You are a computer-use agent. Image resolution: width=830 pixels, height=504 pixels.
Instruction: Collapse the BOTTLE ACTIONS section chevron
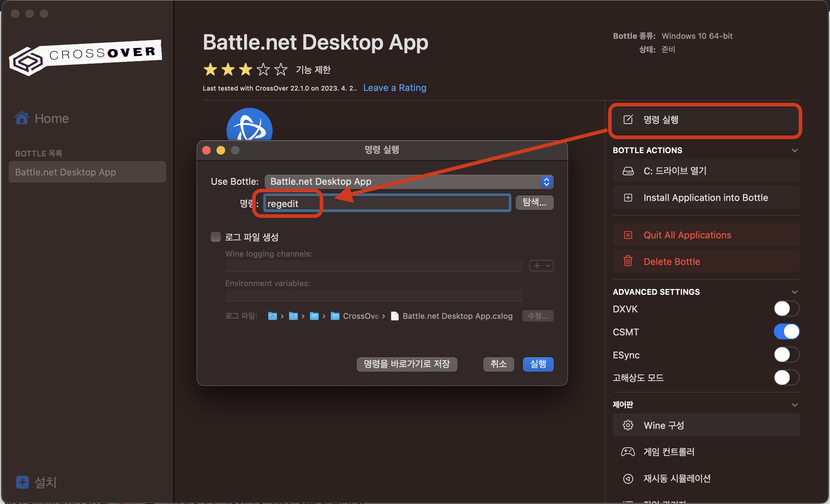(795, 150)
